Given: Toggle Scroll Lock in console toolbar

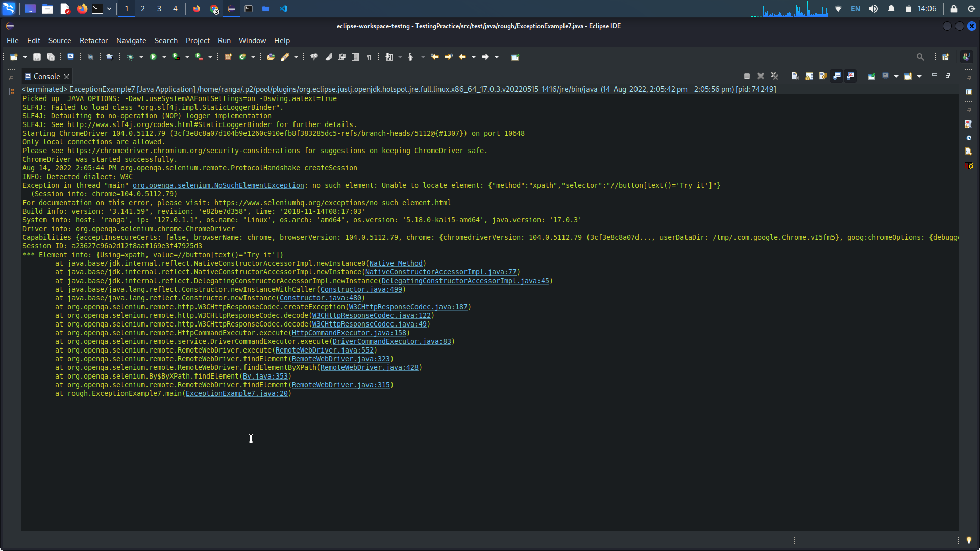Looking at the screenshot, I should point(809,76).
